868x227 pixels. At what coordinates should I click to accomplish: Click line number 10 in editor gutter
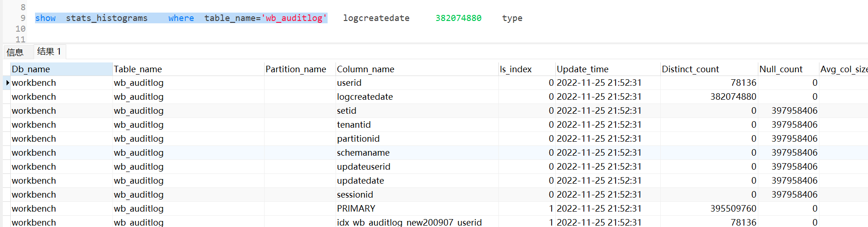(x=21, y=29)
